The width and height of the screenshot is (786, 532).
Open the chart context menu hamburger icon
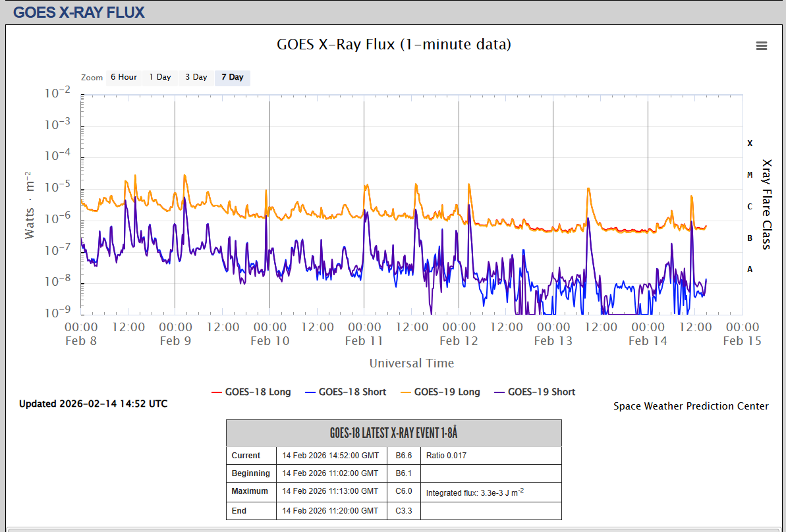(x=762, y=45)
